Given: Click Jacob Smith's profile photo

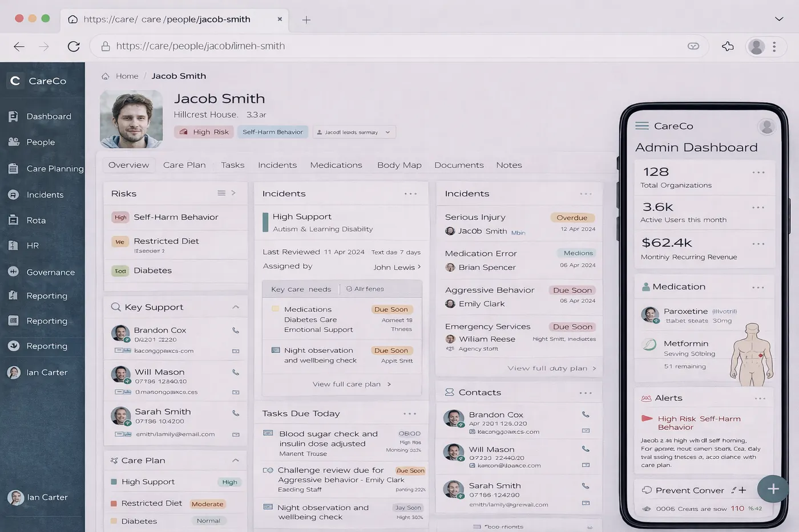Looking at the screenshot, I should [131, 119].
